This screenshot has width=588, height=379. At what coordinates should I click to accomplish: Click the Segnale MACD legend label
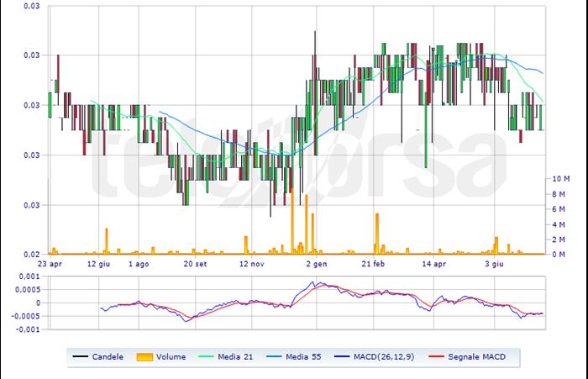pyautogui.click(x=476, y=357)
